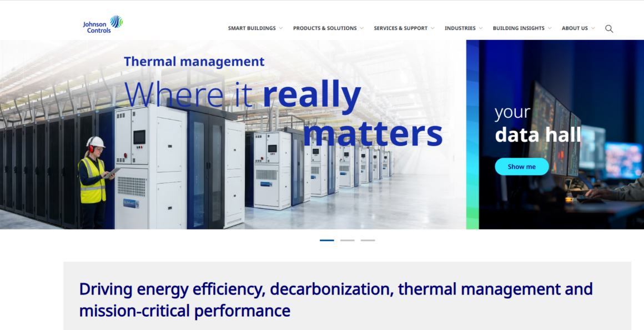The height and width of the screenshot is (330, 644).
Task: Open the Products & Solutions menu
Action: pyautogui.click(x=325, y=28)
